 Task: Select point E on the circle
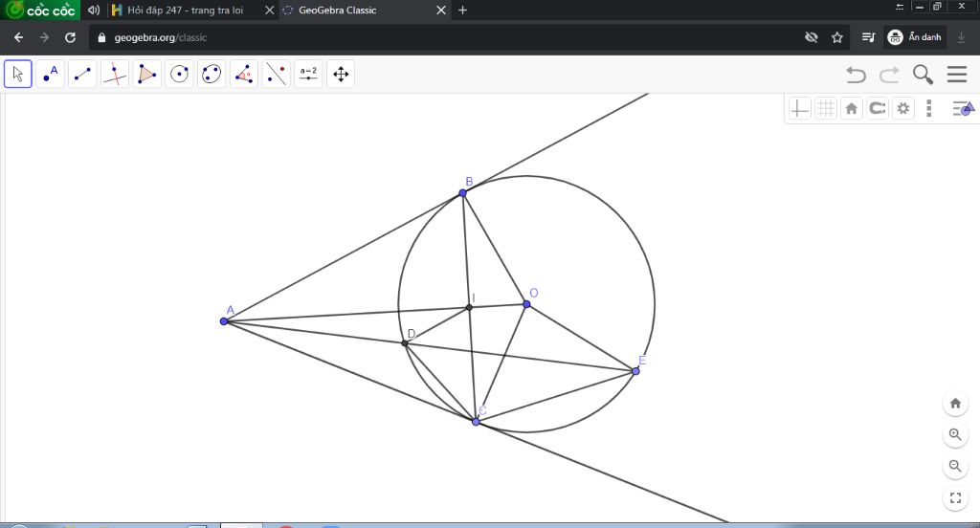coord(635,371)
